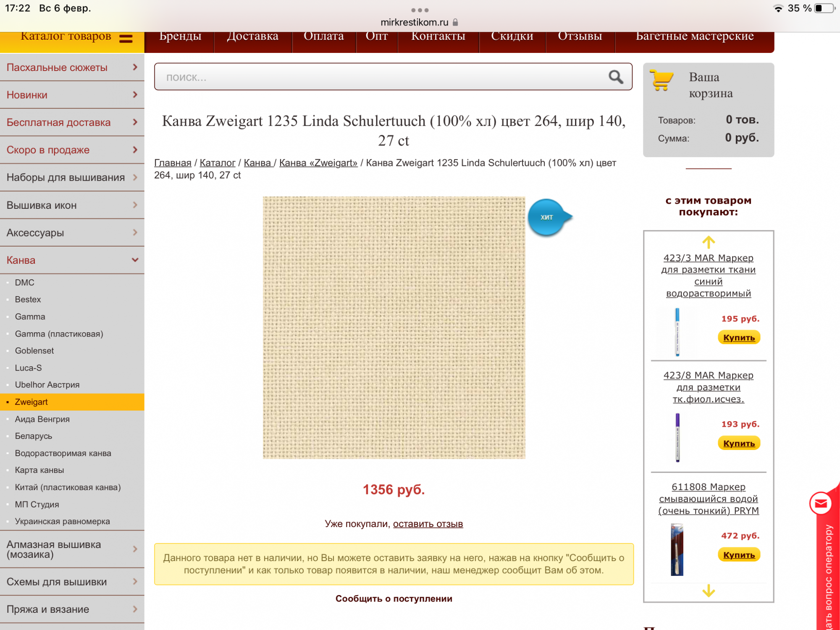Select Gamma under Канва subcategories
840x630 pixels.
pyautogui.click(x=30, y=317)
